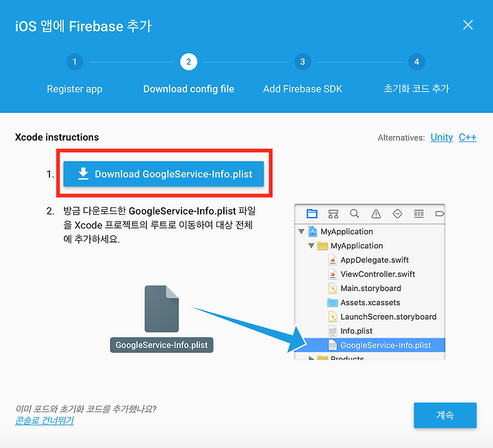
Task: Select Assets.xcassets in the file tree
Action: 370,302
